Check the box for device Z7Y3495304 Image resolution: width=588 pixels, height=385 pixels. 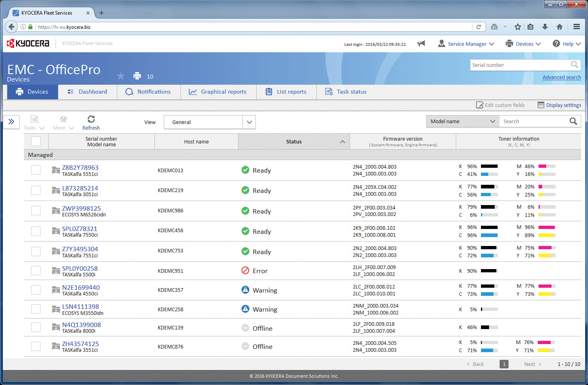point(36,251)
